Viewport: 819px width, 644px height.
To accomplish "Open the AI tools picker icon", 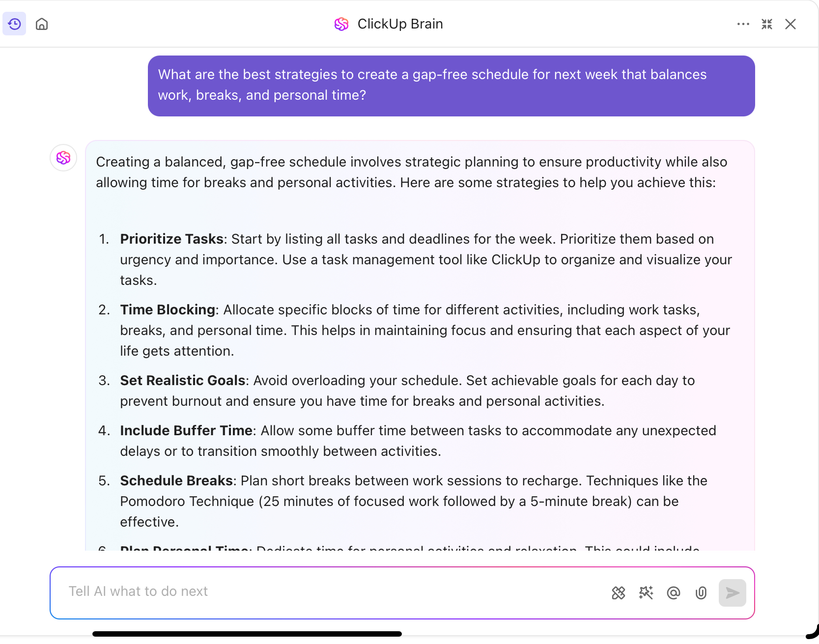I will point(619,593).
